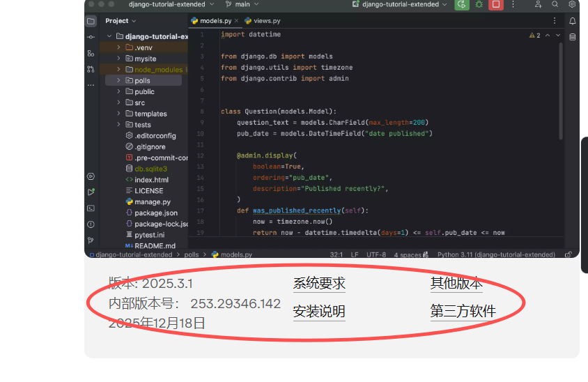Open django-tutorial-extended project dropdown
The image size is (588, 382).
[171, 4]
